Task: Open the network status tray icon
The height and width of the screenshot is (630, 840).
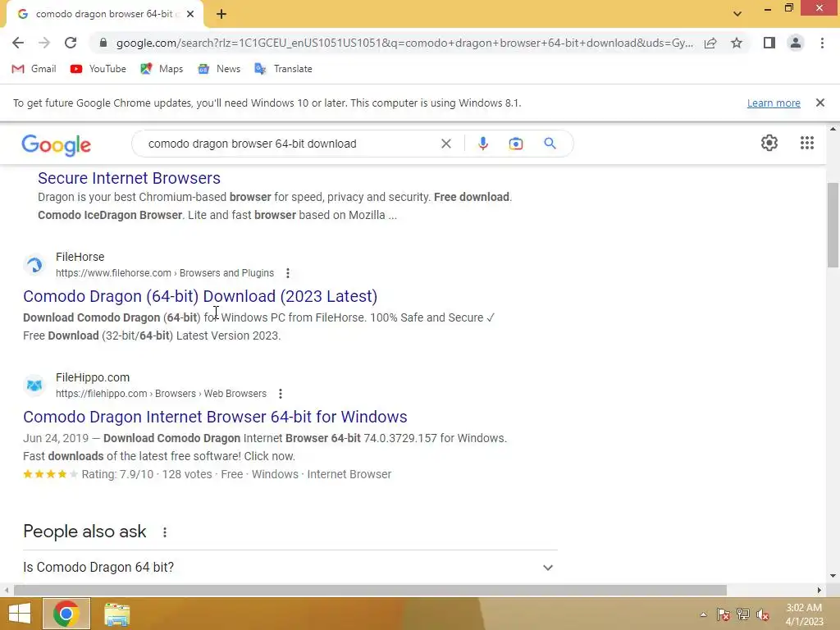Action: click(x=743, y=614)
